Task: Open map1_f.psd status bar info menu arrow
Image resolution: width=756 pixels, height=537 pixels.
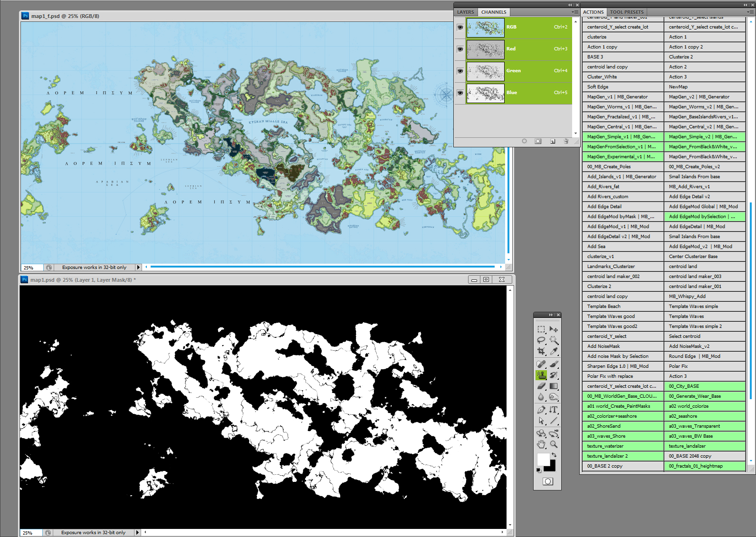Action: tap(138, 268)
